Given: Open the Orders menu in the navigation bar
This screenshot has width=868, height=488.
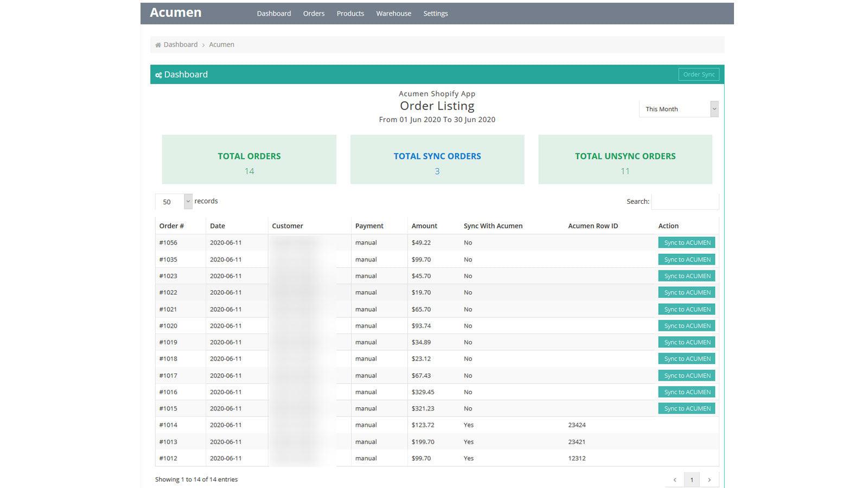Looking at the screenshot, I should (x=314, y=13).
